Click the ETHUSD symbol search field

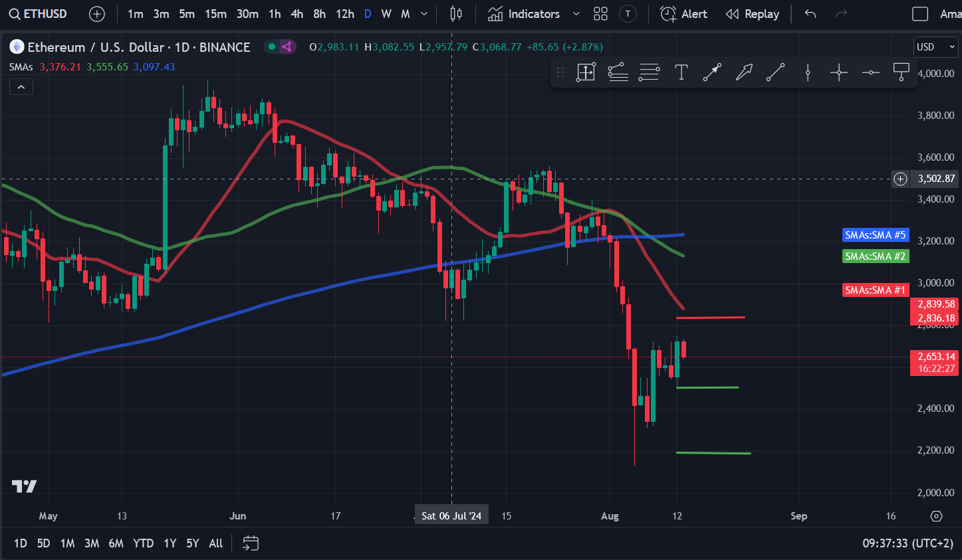coord(39,14)
